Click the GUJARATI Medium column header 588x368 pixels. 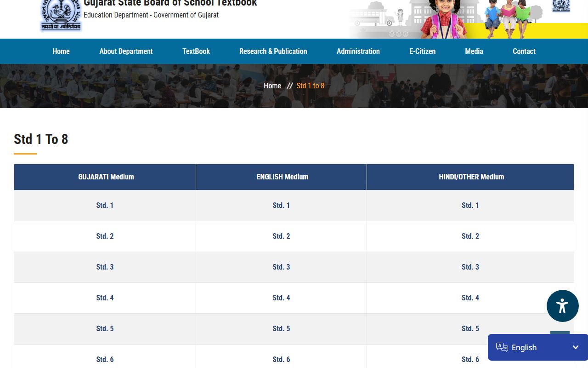(105, 177)
